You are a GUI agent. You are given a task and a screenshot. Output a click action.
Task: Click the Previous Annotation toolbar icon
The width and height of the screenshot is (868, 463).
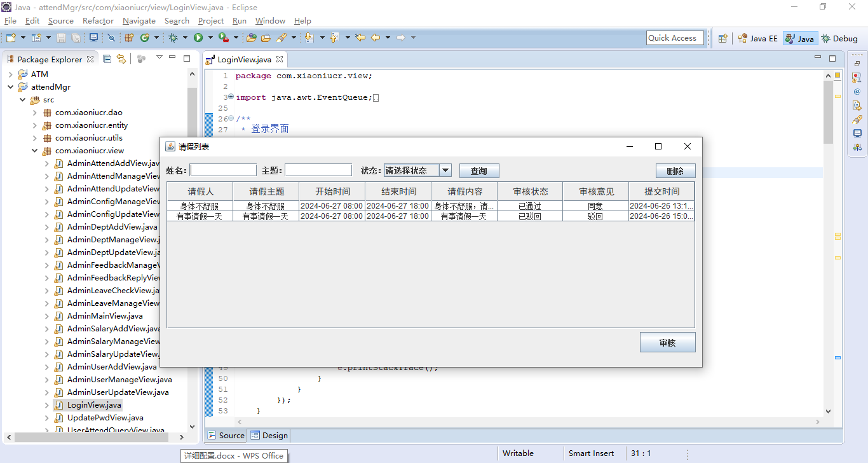tap(335, 38)
